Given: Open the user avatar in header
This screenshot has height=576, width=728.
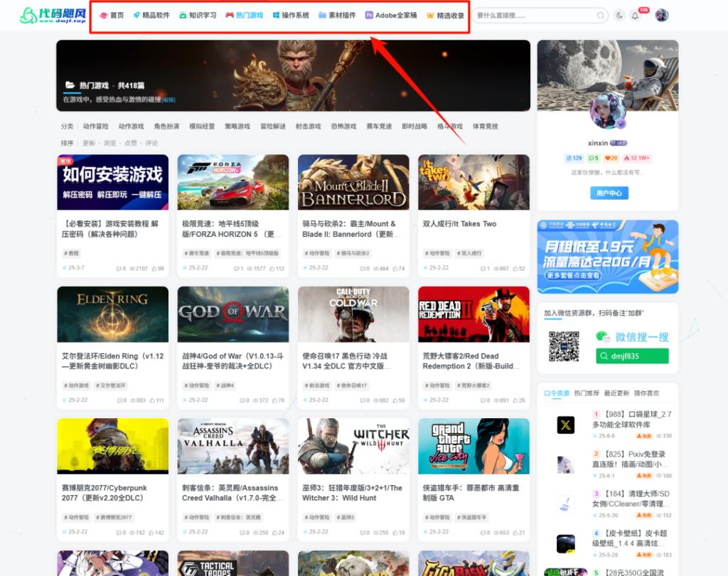Looking at the screenshot, I should coord(662,16).
